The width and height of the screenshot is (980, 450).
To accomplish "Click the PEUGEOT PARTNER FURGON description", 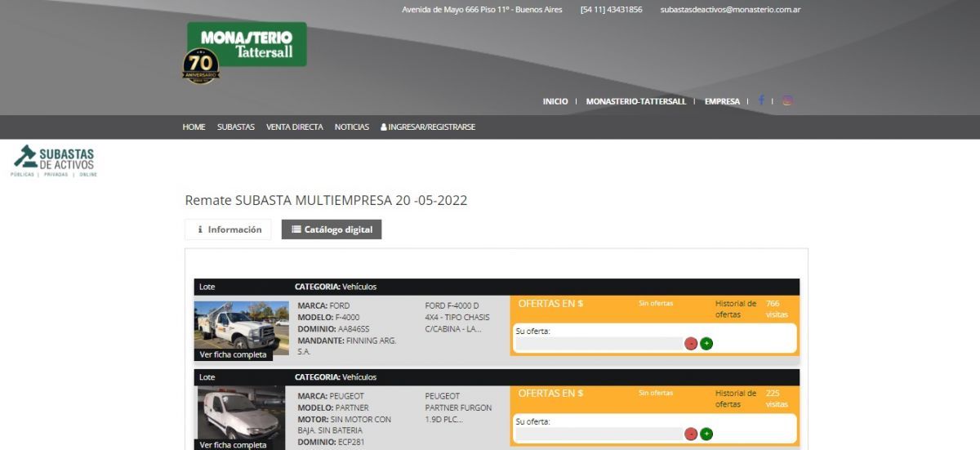I will (458, 408).
